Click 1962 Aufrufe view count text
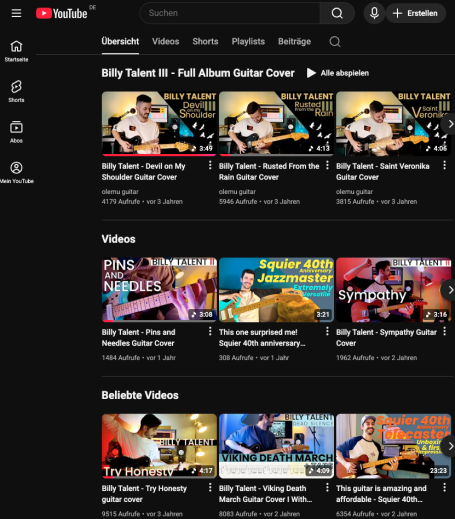Screen dimensions: 455x519 [355, 358]
